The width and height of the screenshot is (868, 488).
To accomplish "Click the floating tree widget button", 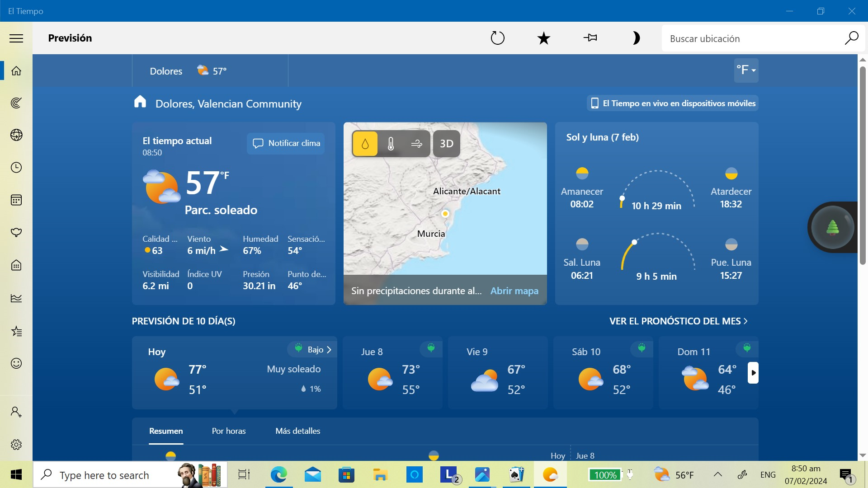I will (x=833, y=227).
